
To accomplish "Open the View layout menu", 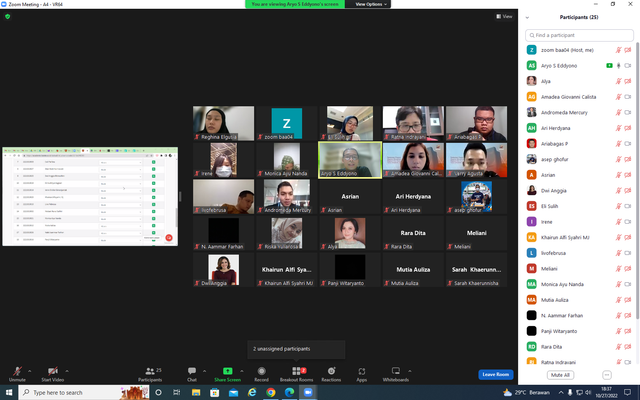I will 504,16.
